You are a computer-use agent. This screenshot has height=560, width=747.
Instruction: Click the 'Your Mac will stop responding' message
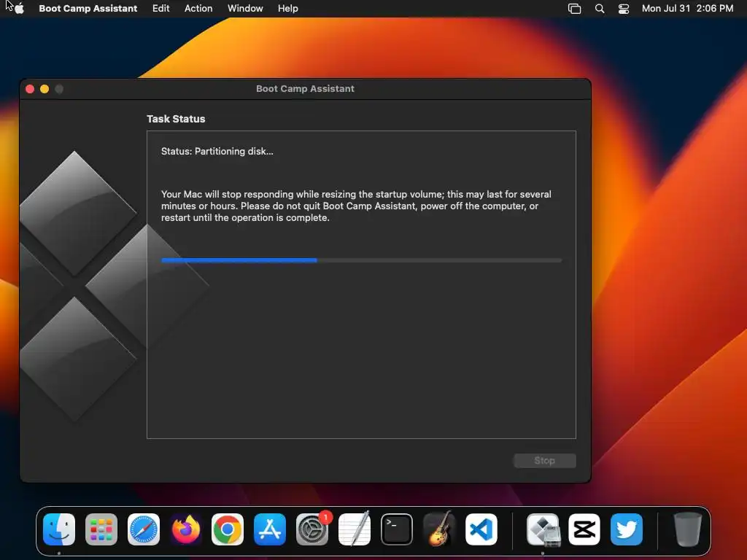point(356,206)
